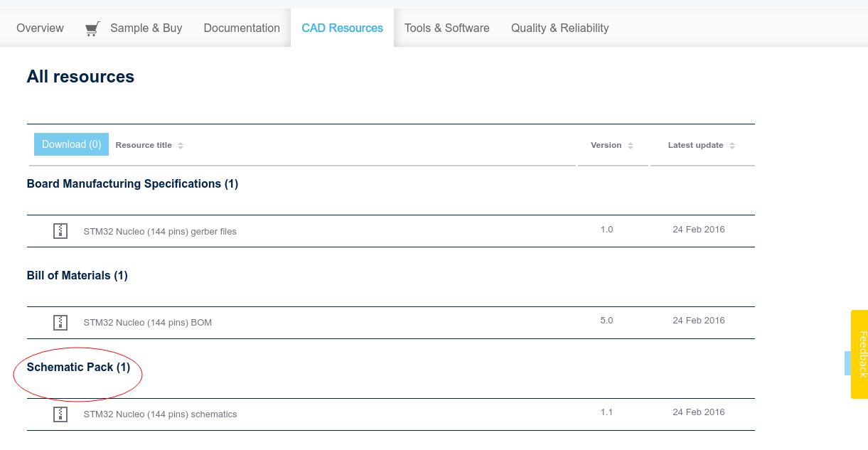Open the yellow Feedback side tab
The image size is (868, 450).
pos(859,354)
